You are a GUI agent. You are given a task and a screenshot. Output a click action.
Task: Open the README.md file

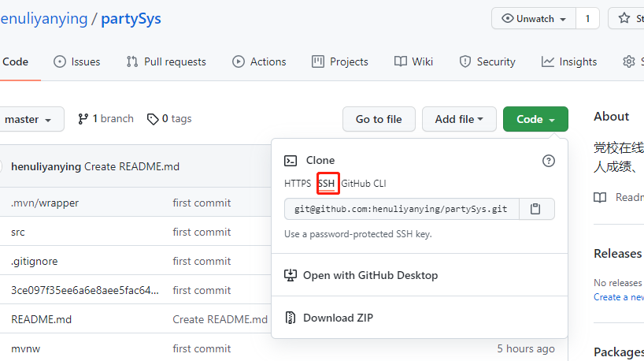point(42,319)
